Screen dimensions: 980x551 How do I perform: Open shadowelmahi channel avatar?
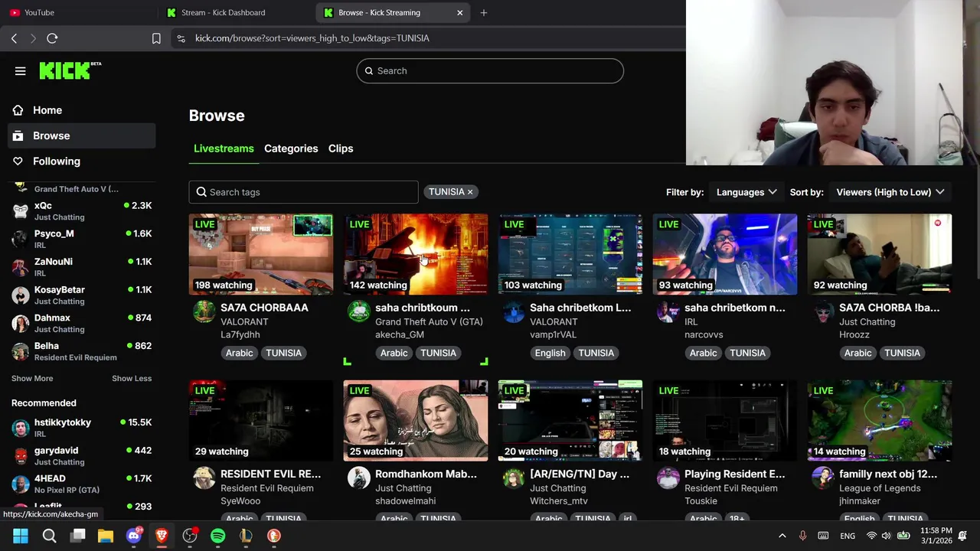click(x=358, y=478)
